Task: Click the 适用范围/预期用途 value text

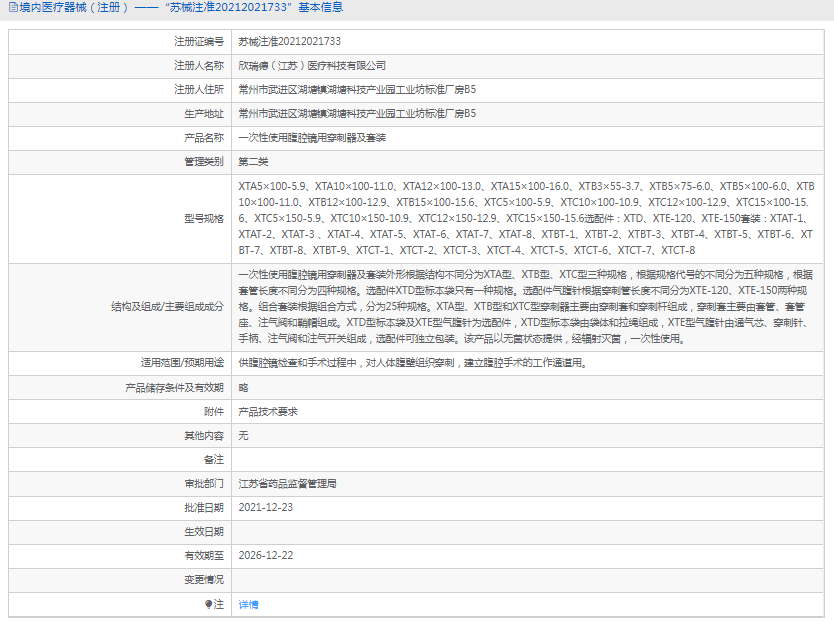Action: (x=412, y=363)
